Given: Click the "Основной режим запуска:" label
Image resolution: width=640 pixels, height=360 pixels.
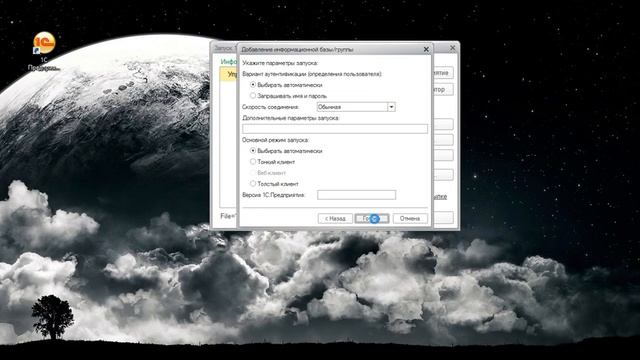Looking at the screenshot, I should click(276, 140).
